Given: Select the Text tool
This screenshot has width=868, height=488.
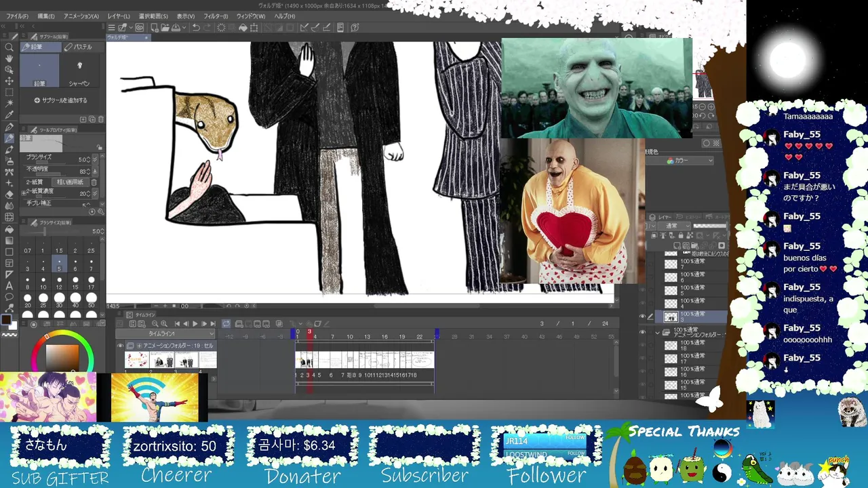Looking at the screenshot, I should click(x=9, y=286).
